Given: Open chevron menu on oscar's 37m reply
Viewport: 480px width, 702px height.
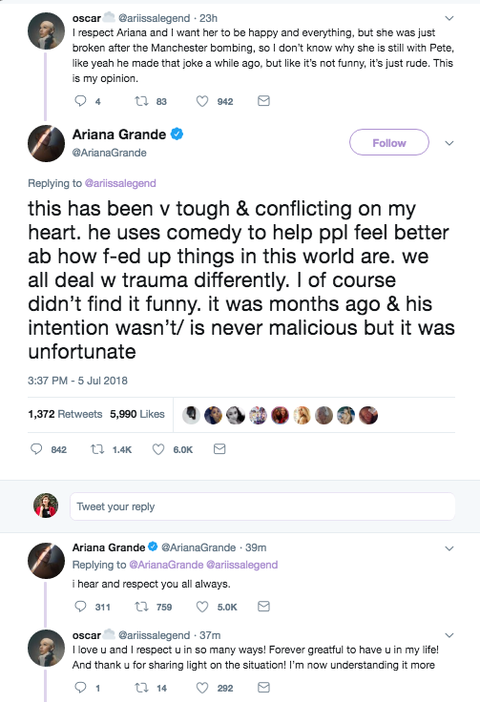Looking at the screenshot, I should pyautogui.click(x=449, y=635).
